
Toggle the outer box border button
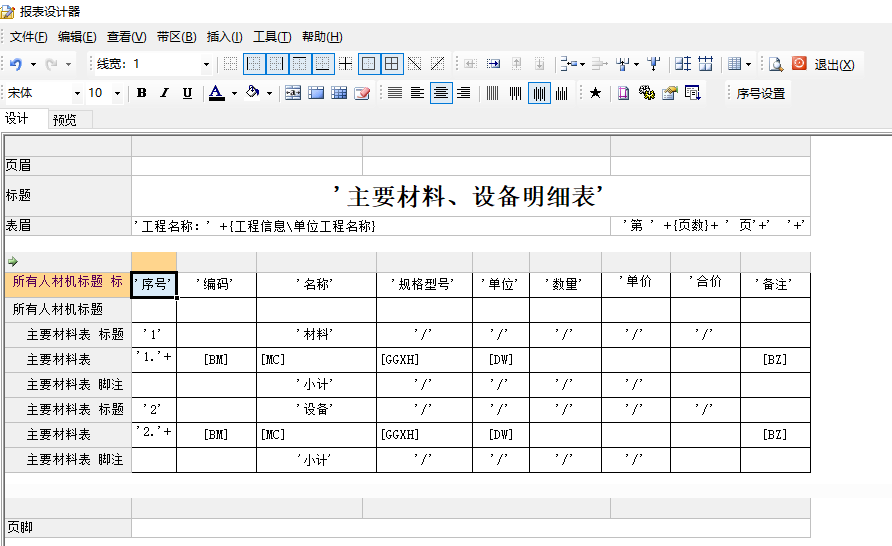(369, 64)
